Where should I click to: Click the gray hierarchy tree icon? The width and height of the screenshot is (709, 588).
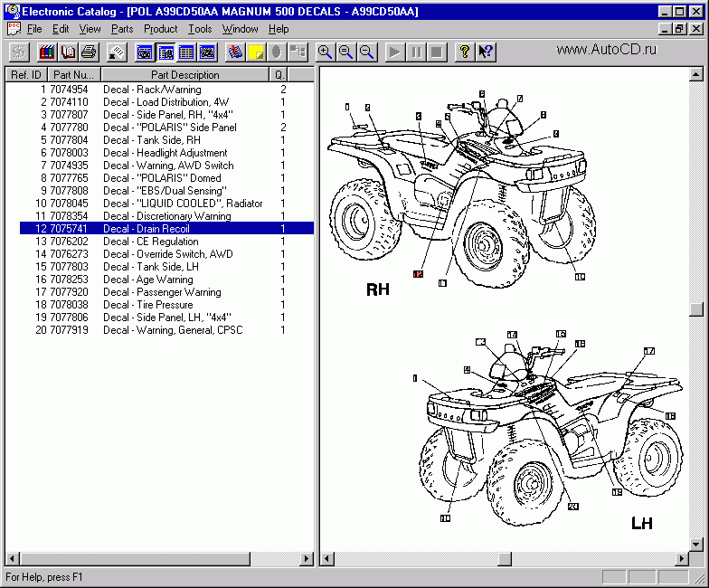[298, 52]
